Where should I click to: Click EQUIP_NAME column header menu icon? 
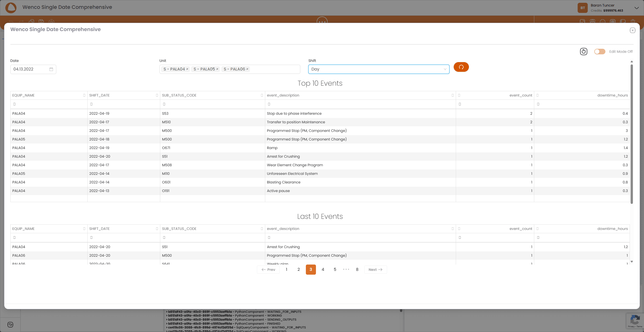point(84,95)
